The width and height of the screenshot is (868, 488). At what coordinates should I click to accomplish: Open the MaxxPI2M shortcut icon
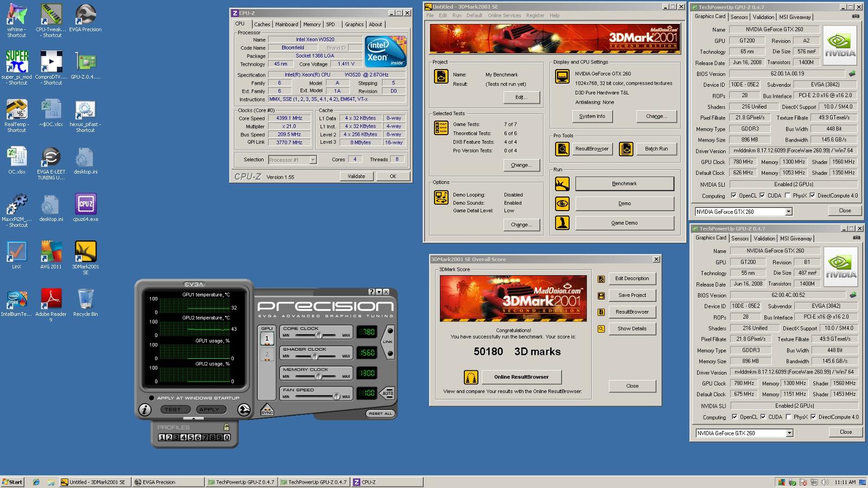pos(17,204)
